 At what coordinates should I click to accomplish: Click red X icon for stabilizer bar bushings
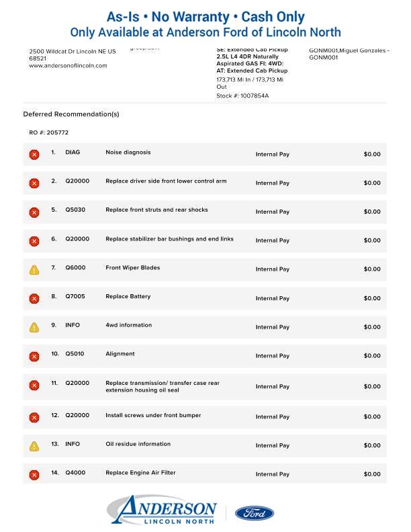(x=34, y=241)
